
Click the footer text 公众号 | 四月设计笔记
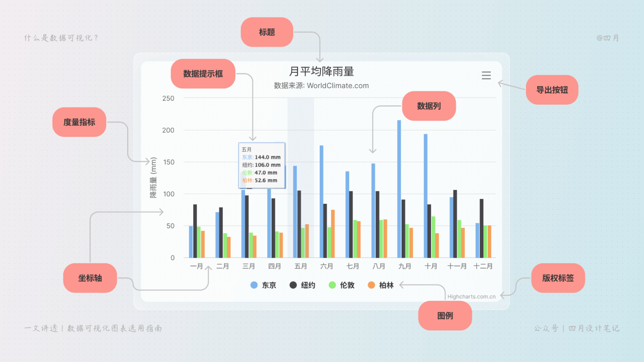click(x=577, y=328)
